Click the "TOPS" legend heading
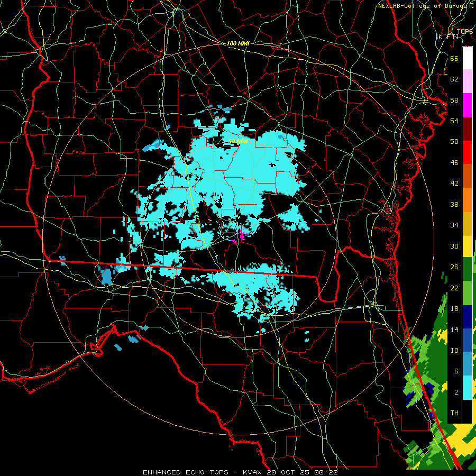The image size is (476, 476). pos(465,31)
